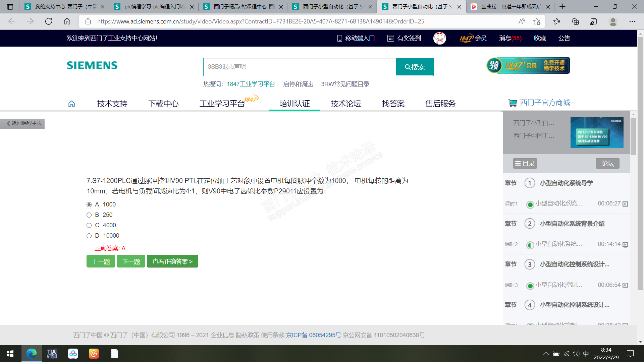This screenshot has width=644, height=362.
Task: Select answer option B 250
Action: [x=89, y=215]
